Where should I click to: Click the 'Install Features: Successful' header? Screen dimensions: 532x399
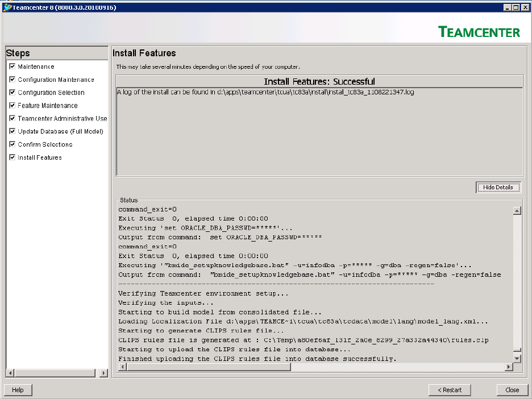point(319,81)
